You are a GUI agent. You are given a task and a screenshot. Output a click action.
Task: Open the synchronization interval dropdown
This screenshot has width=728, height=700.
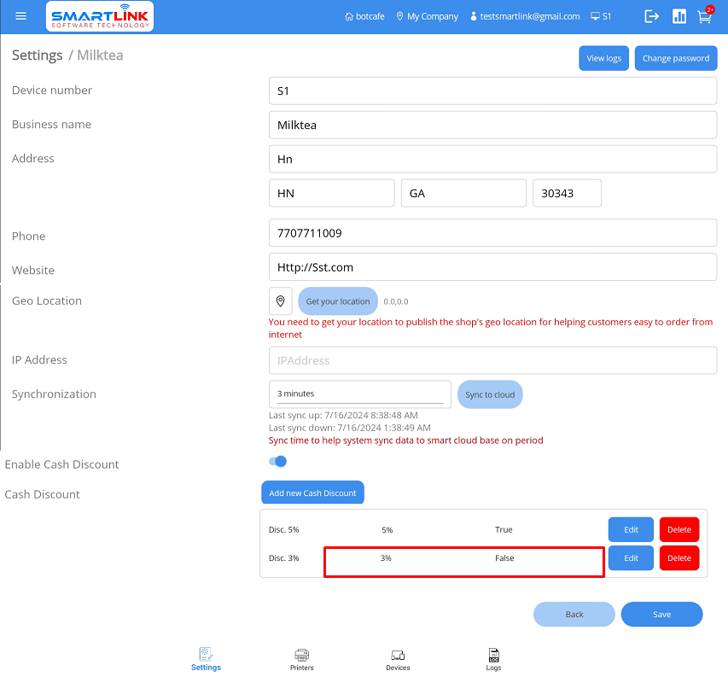(x=359, y=394)
